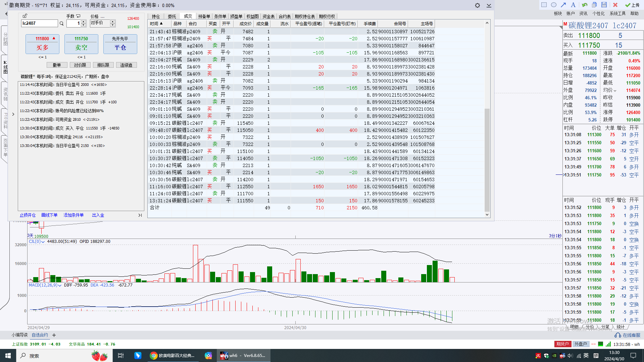The height and width of the screenshot is (362, 644).
Task: Click the trade table scroll-down arrow
Action: (x=487, y=215)
